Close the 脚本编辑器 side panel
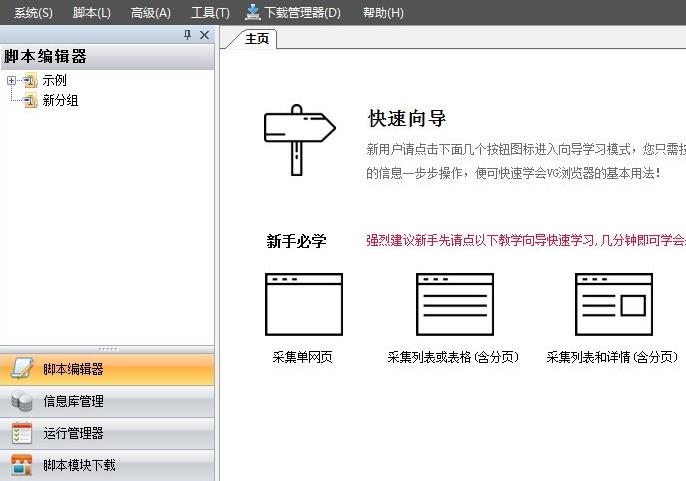 [x=204, y=35]
